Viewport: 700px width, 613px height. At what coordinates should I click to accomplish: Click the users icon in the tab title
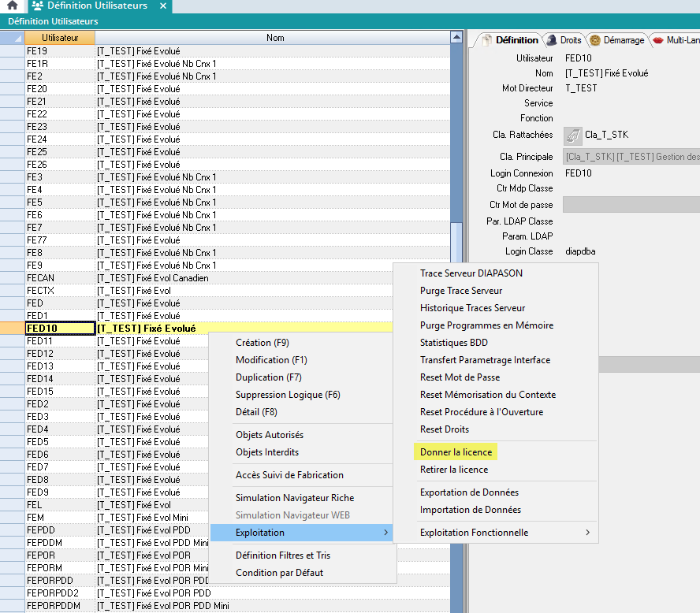tap(38, 6)
